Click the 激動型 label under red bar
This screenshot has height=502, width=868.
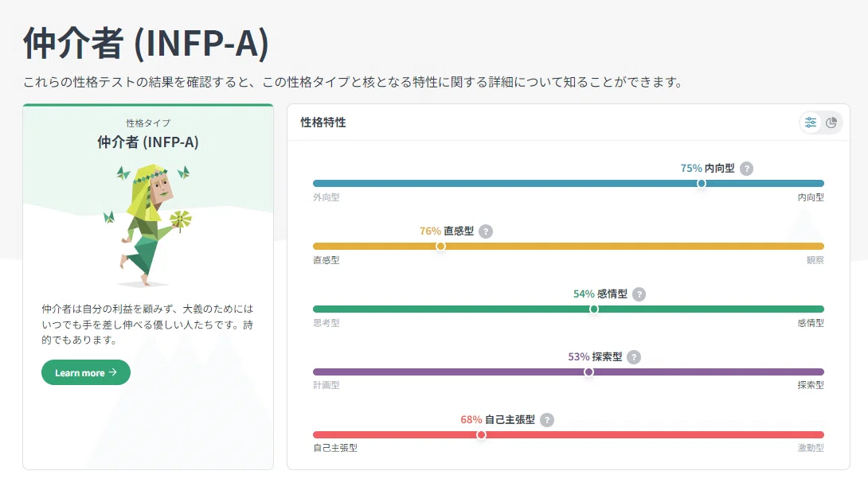(x=811, y=448)
